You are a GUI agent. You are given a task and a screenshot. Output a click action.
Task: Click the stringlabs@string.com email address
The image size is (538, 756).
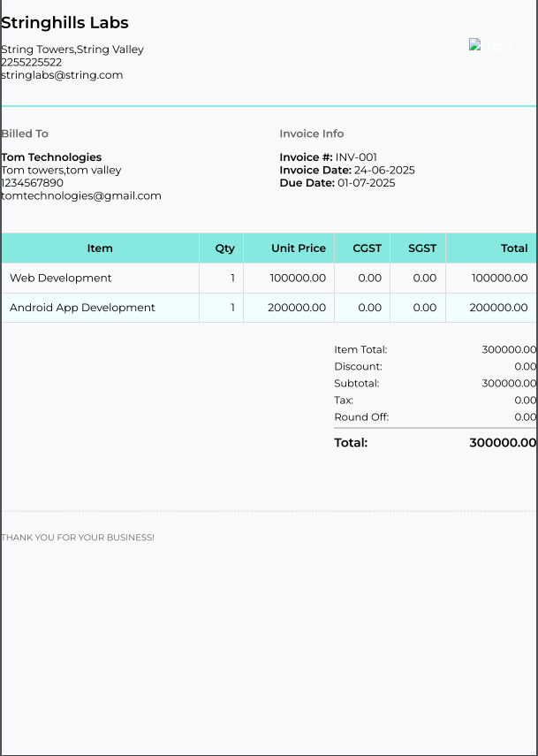coord(62,75)
